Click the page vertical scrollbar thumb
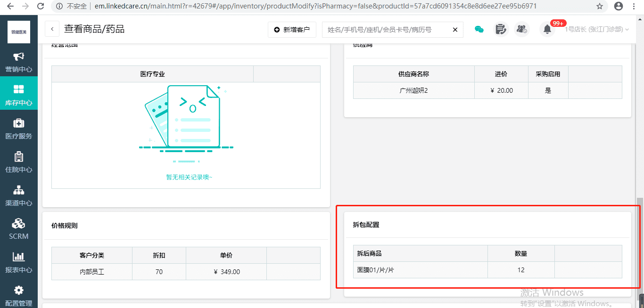This screenshot has height=308, width=644. click(640, 247)
